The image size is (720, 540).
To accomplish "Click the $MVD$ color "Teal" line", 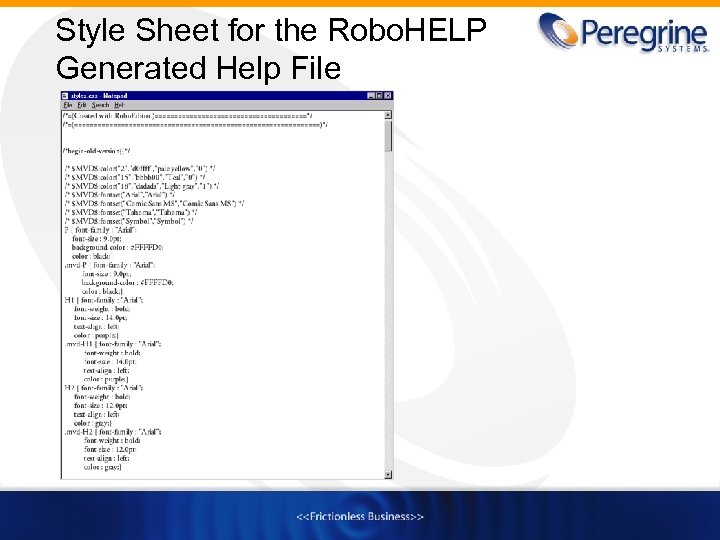I will (x=135, y=177).
